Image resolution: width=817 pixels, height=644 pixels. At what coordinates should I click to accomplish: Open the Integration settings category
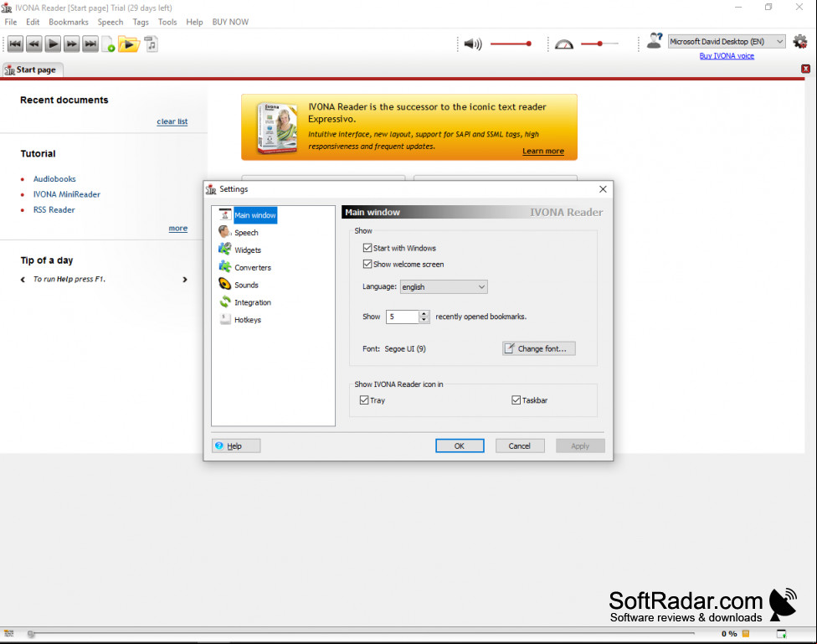point(245,302)
